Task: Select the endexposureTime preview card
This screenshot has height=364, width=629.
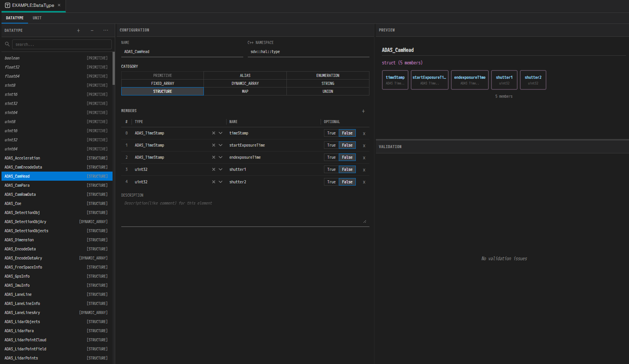Action: point(470,80)
